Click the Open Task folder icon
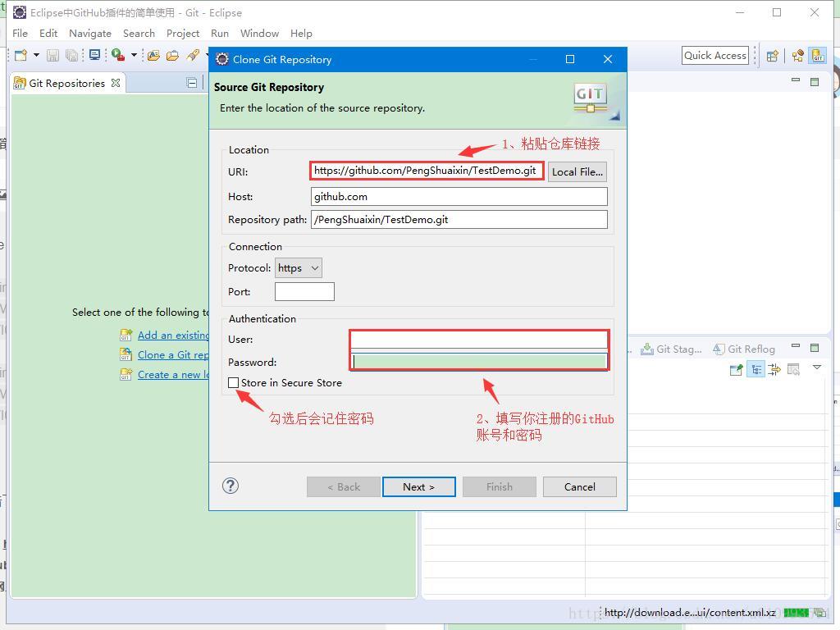840x630 pixels. tap(172, 55)
